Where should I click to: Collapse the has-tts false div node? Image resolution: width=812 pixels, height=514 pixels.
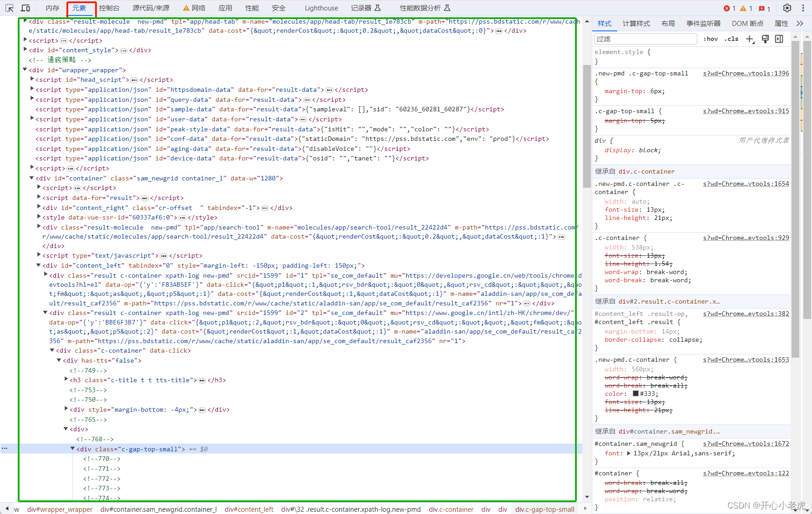pos(59,360)
